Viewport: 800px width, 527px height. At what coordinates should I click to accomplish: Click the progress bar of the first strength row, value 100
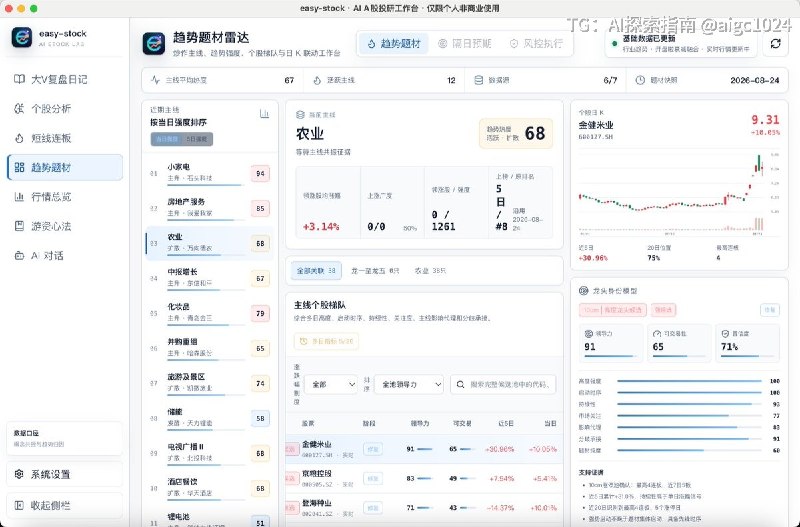click(x=689, y=381)
